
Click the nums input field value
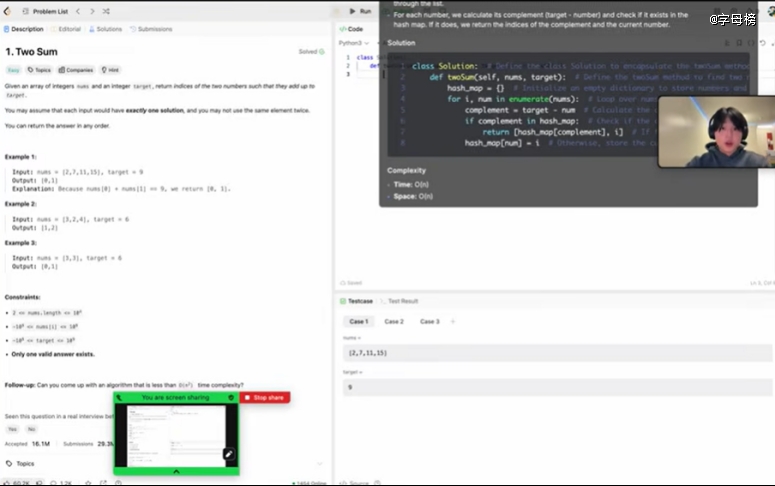pyautogui.click(x=557, y=353)
